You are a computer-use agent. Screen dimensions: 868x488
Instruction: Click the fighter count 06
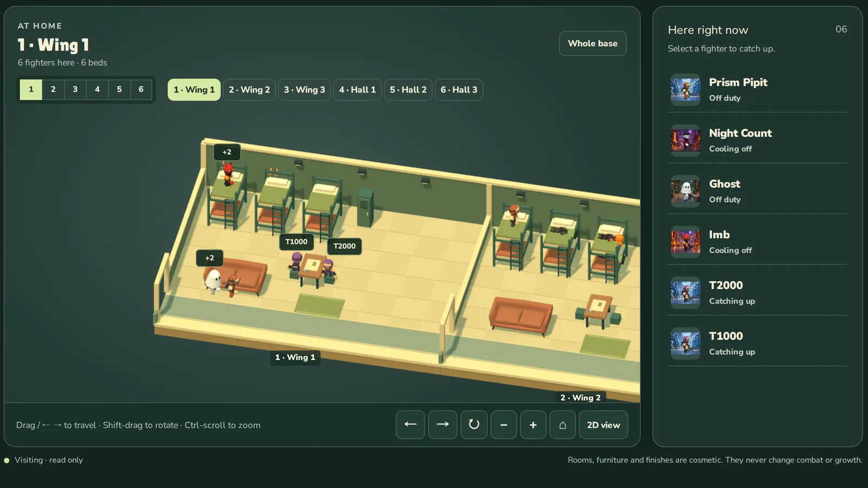click(x=841, y=29)
